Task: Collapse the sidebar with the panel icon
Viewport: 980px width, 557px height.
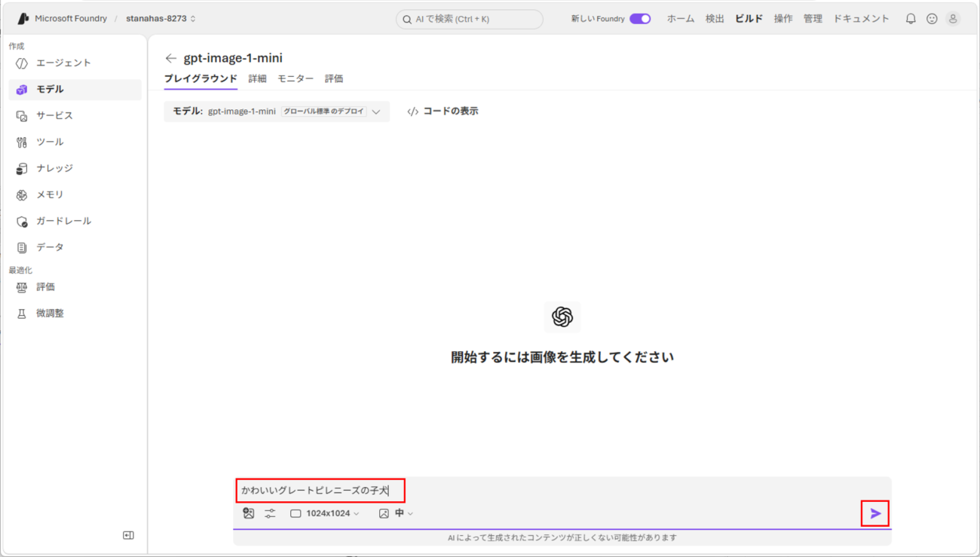Action: click(128, 535)
